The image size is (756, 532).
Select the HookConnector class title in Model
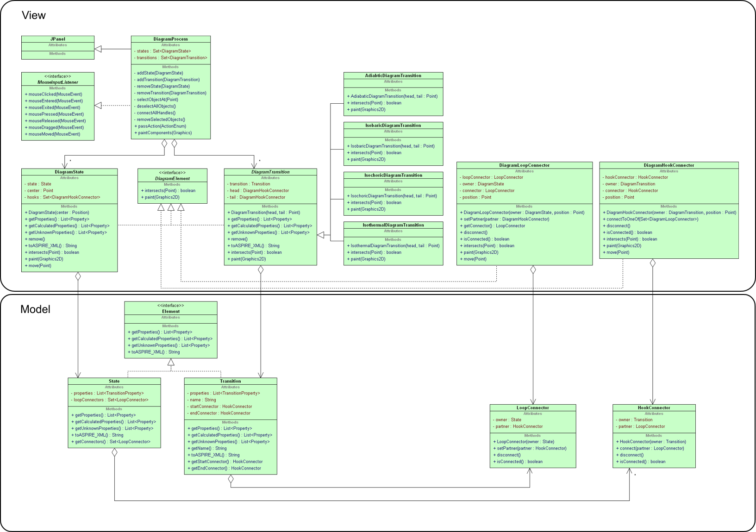[654, 408]
